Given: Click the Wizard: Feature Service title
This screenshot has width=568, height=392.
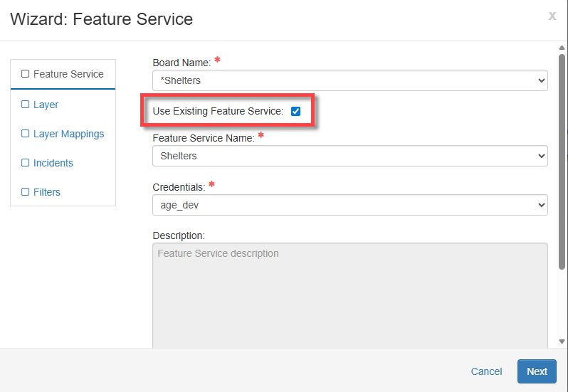Looking at the screenshot, I should [x=101, y=19].
